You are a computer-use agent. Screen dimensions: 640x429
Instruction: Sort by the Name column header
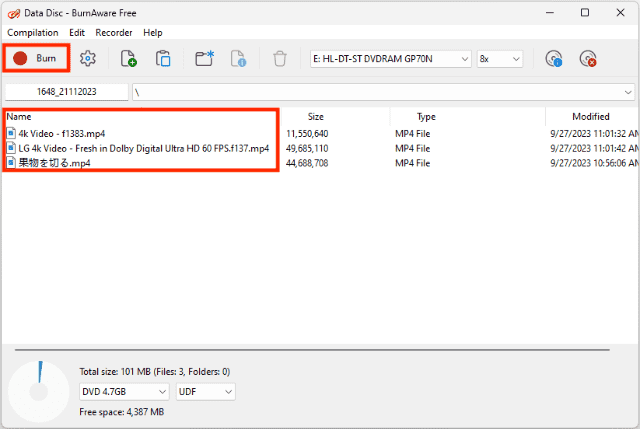(19, 117)
